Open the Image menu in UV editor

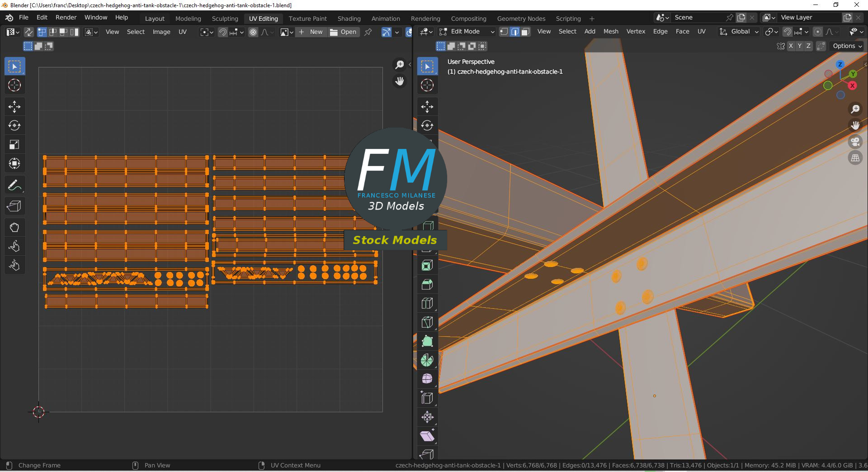[x=161, y=32]
